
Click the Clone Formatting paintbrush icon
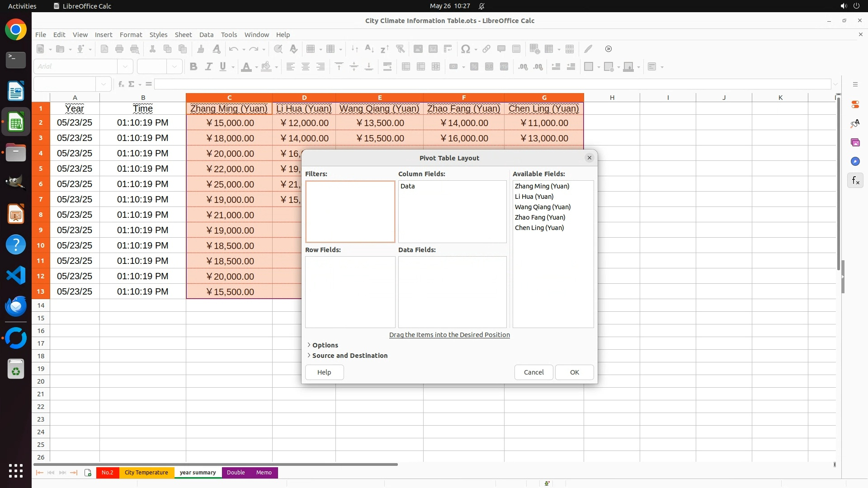coord(201,49)
